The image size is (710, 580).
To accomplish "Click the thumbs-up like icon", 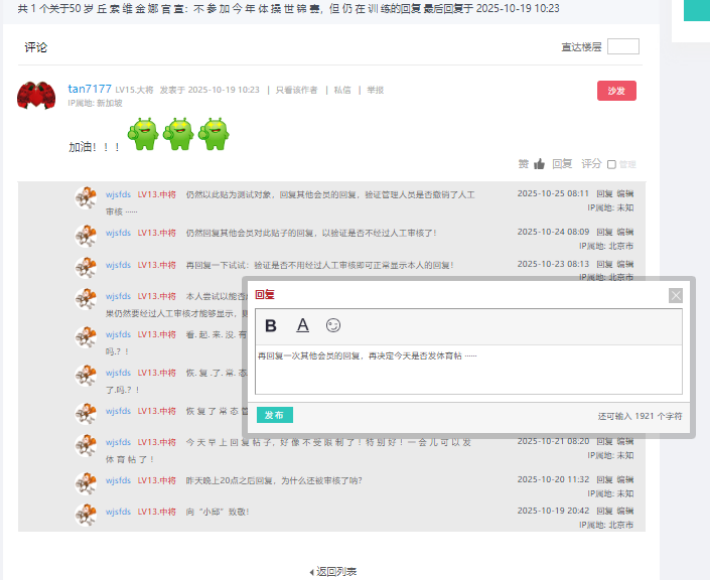I will click(x=539, y=164).
